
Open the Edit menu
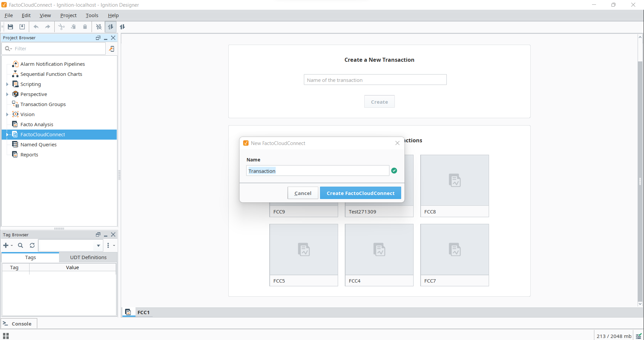coord(26,15)
